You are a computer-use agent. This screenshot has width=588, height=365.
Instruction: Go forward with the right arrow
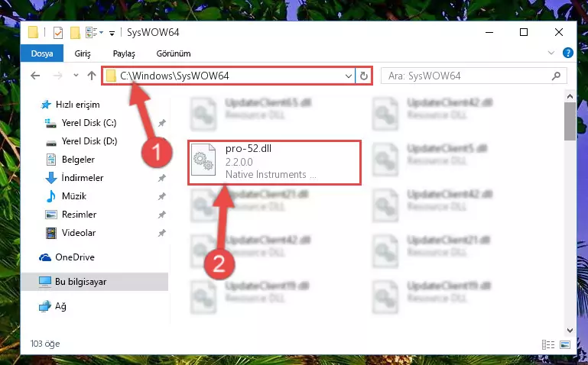point(58,76)
